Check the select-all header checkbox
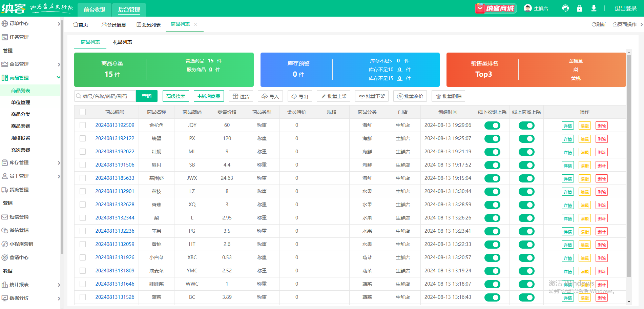Viewport: 644px width, 309px height. click(83, 112)
